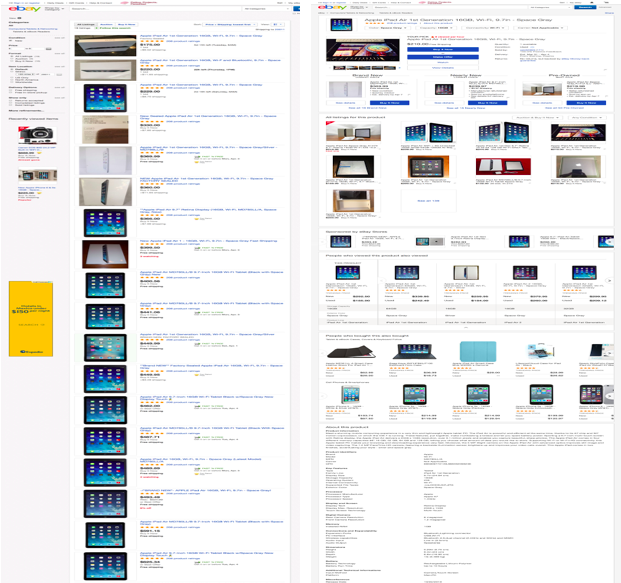The width and height of the screenshot is (621, 583).
Task: Open main product photo on right page
Action: point(363,50)
